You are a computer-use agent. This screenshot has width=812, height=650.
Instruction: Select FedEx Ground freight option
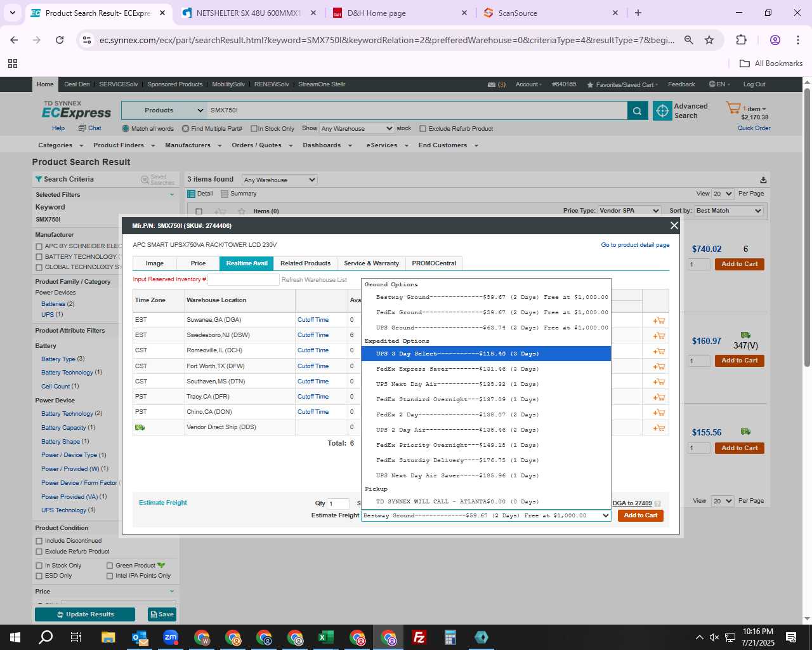tap(486, 312)
